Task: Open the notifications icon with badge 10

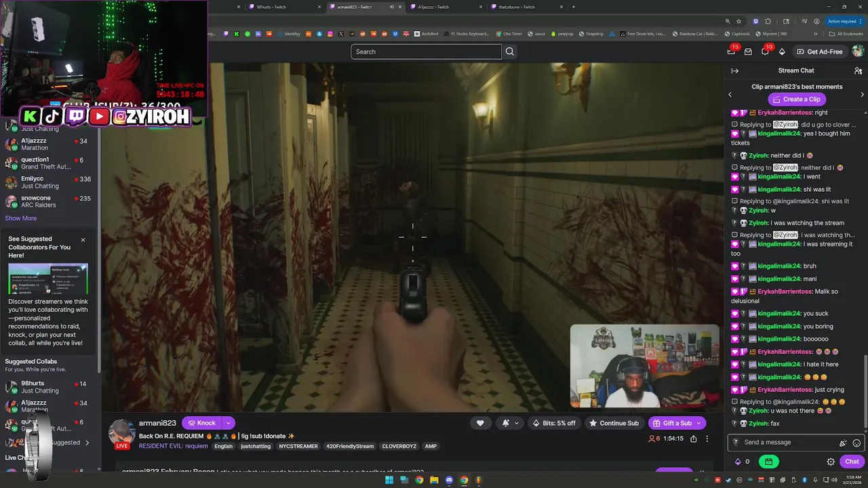Action: coord(765,52)
